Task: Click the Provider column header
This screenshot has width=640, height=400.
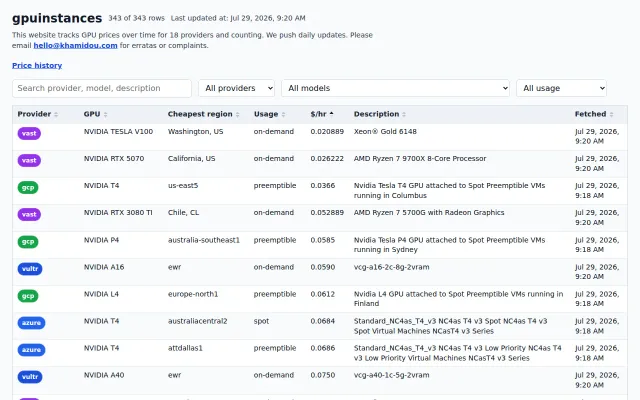Action: pos(34,114)
